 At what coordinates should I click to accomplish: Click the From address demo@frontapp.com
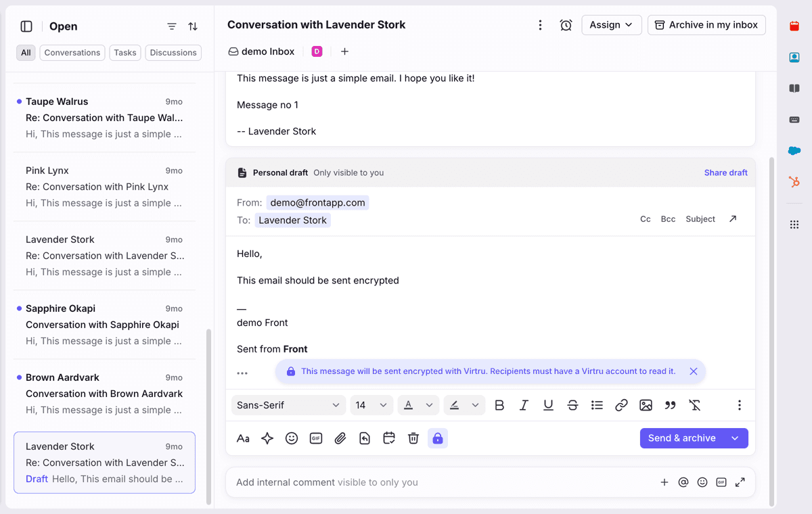pos(317,202)
